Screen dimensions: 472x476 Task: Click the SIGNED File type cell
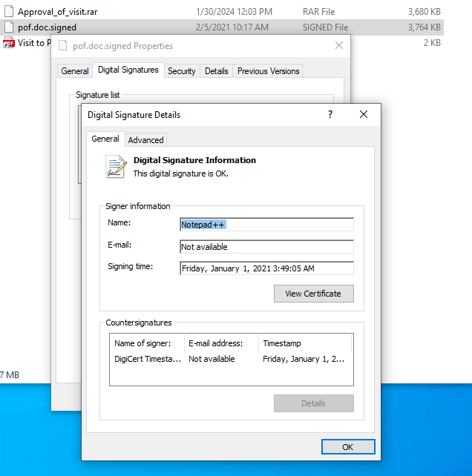point(325,27)
